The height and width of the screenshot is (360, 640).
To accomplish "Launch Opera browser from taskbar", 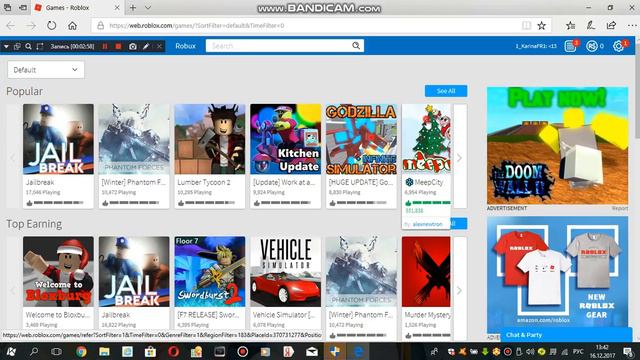I will (173, 351).
